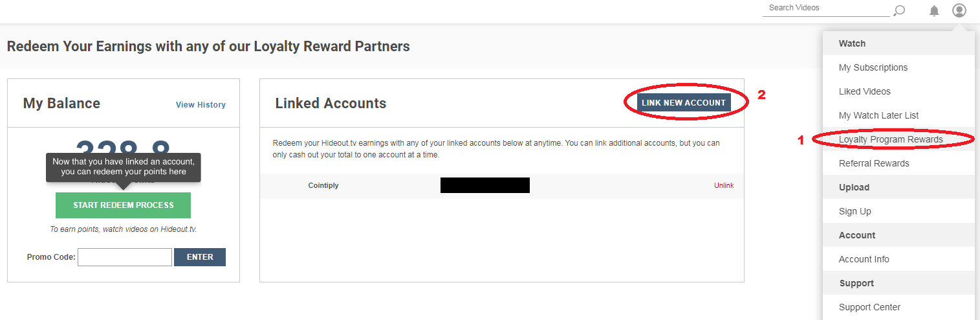Viewport: 980px width, 320px height.
Task: Open the notifications bell
Action: click(934, 10)
